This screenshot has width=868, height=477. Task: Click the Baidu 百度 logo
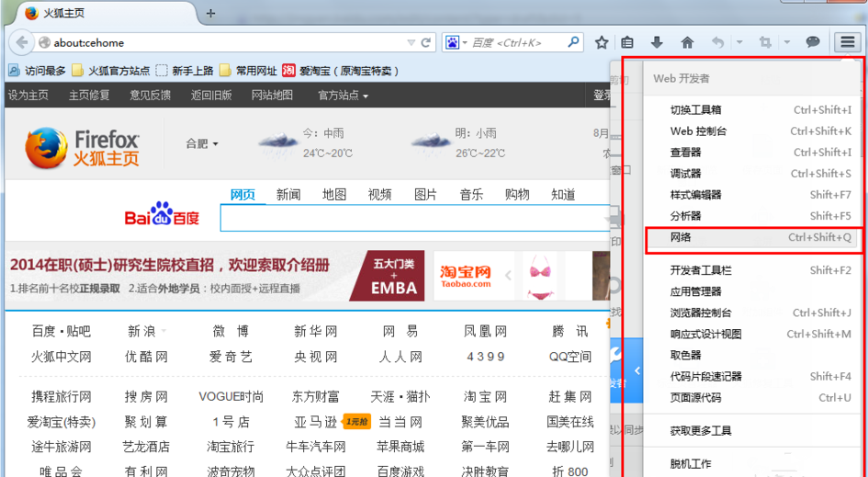pos(162,214)
